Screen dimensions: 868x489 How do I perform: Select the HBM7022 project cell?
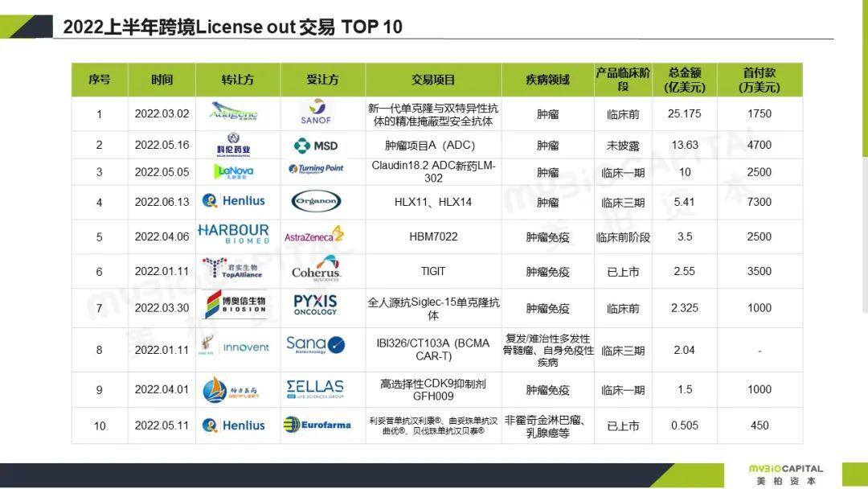click(433, 237)
